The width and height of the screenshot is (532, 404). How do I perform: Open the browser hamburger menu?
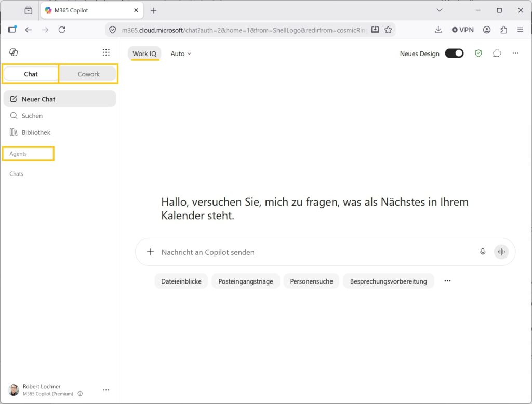(520, 30)
